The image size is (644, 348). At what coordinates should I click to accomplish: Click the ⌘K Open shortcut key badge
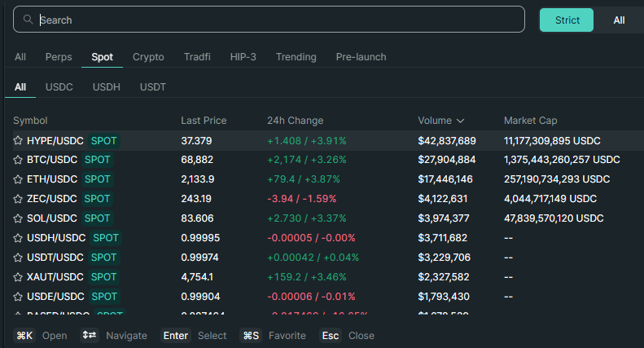tap(24, 336)
